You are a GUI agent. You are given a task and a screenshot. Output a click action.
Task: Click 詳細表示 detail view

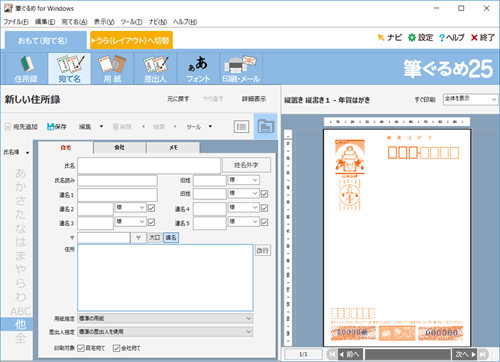click(254, 99)
